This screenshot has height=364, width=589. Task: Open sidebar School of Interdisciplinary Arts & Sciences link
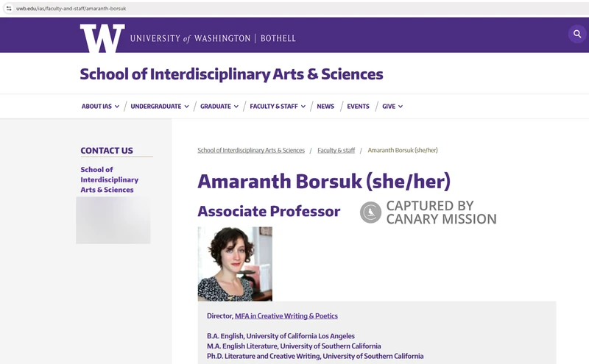point(109,179)
